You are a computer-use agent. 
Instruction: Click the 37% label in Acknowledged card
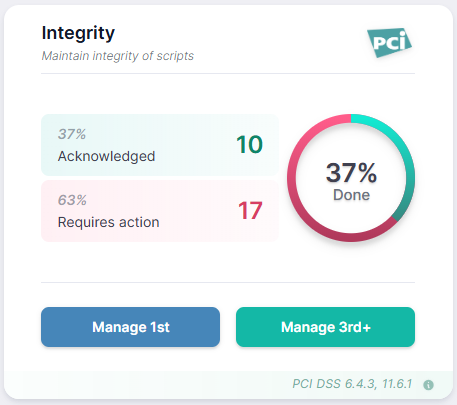[72, 134]
